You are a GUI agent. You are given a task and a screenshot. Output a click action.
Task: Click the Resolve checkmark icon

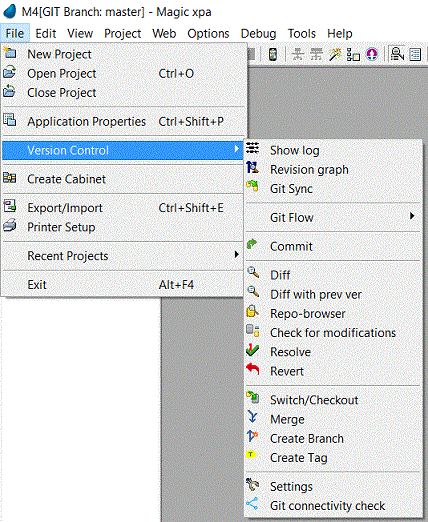click(253, 349)
